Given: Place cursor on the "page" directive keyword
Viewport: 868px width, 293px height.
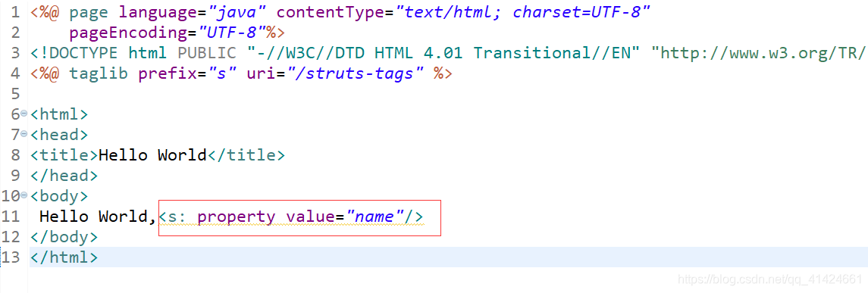Looking at the screenshot, I should click(x=89, y=12).
